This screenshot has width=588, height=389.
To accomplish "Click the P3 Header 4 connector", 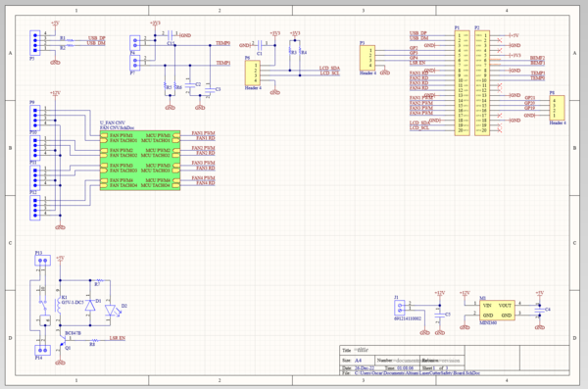I will coord(367,58).
